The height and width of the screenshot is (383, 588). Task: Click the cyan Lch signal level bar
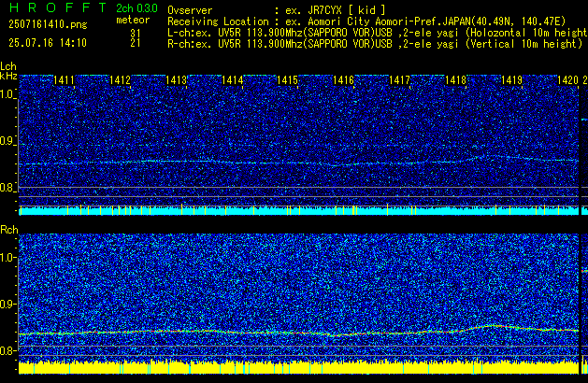[x=299, y=211]
